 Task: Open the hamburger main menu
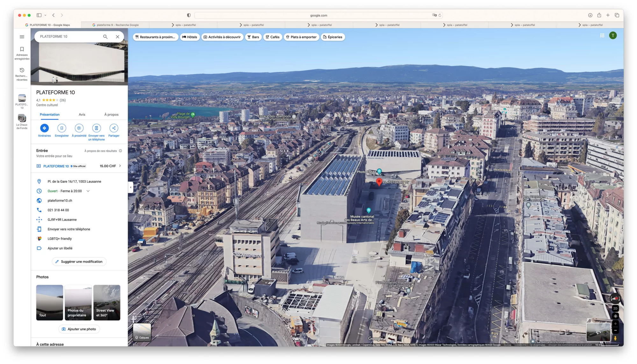coord(22,37)
